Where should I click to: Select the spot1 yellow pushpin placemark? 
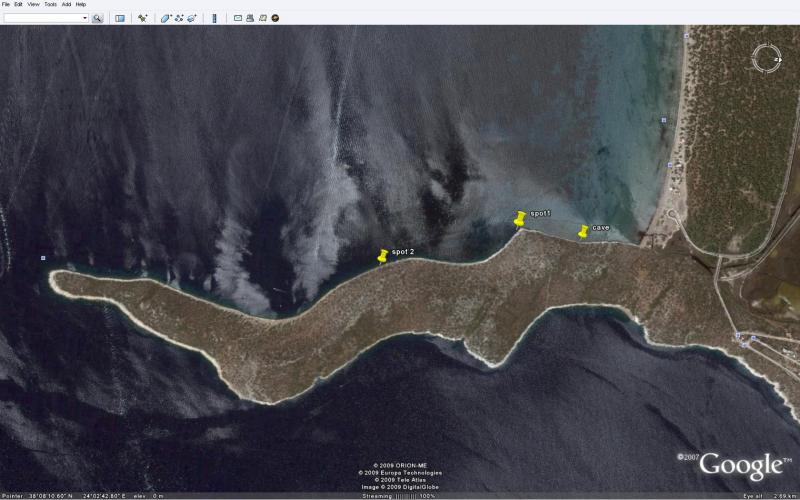click(x=519, y=219)
